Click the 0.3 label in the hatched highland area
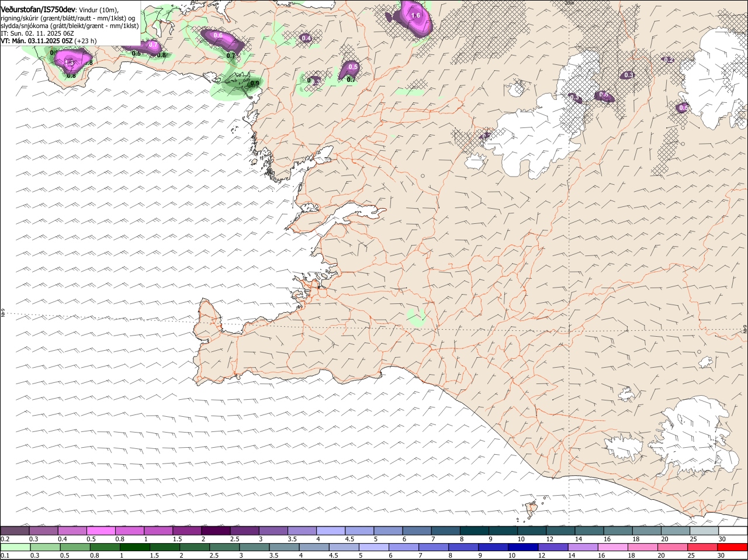The image size is (748, 560). (x=628, y=75)
